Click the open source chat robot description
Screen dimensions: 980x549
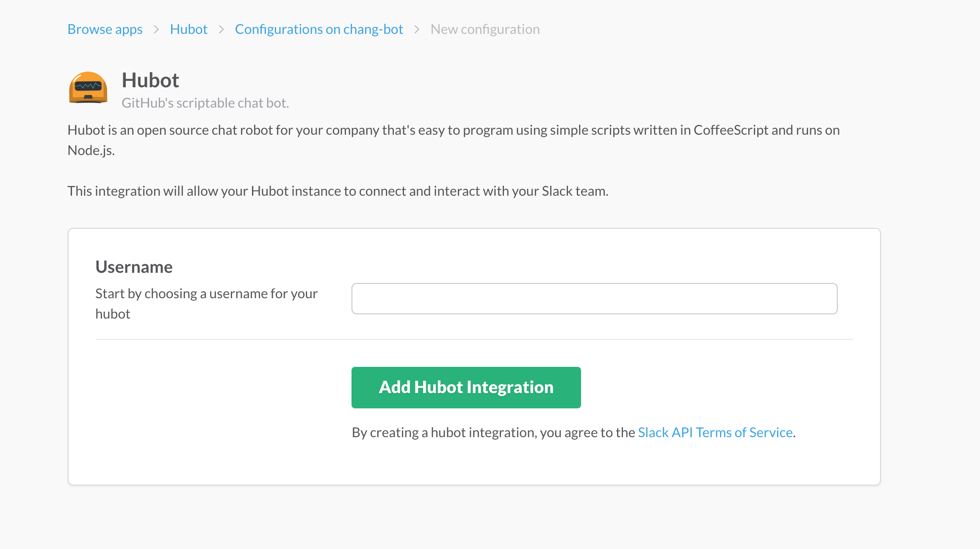click(x=453, y=130)
